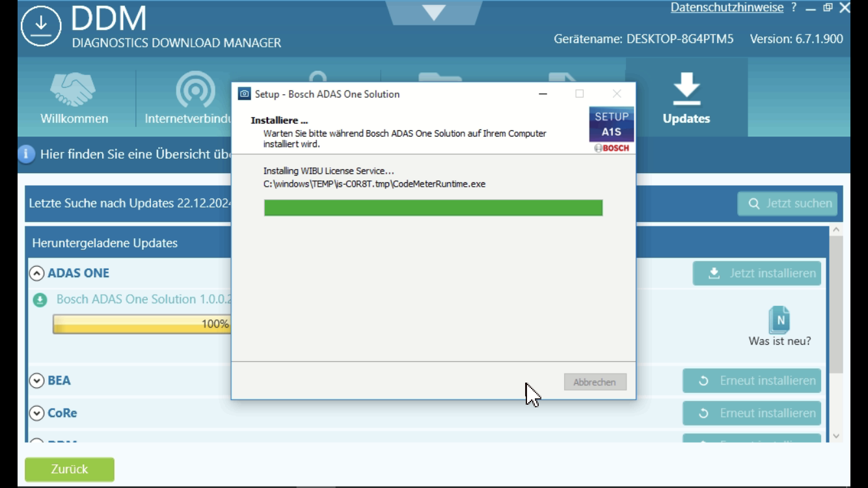Viewport: 868px width, 488px height.
Task: Open the Was ist neu document icon
Action: point(780,319)
